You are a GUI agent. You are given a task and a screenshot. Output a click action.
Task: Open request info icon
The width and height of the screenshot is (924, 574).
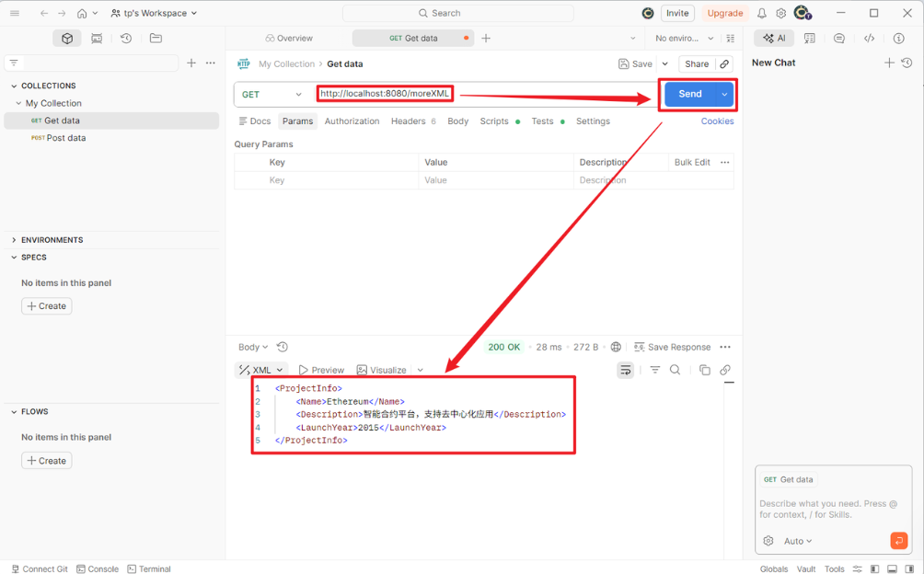pos(898,39)
